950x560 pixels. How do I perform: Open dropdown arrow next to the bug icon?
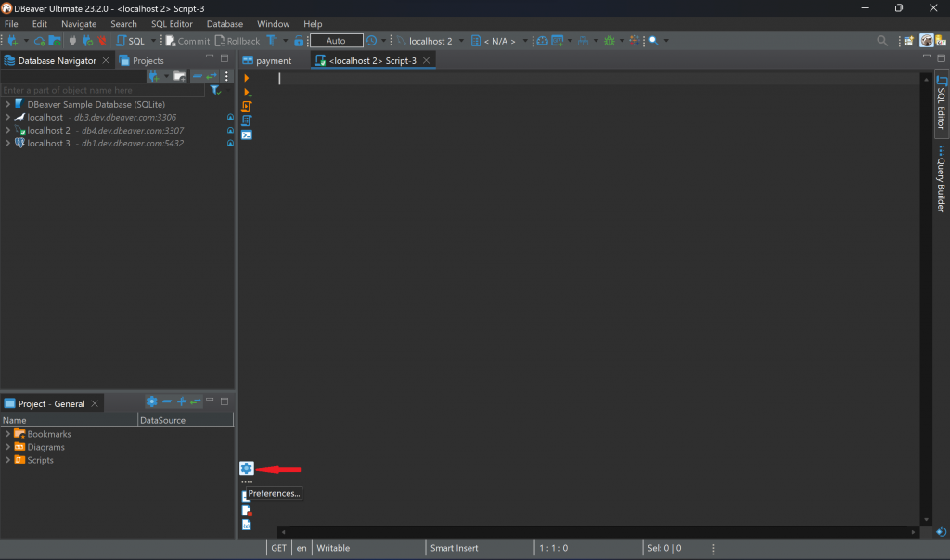622,41
